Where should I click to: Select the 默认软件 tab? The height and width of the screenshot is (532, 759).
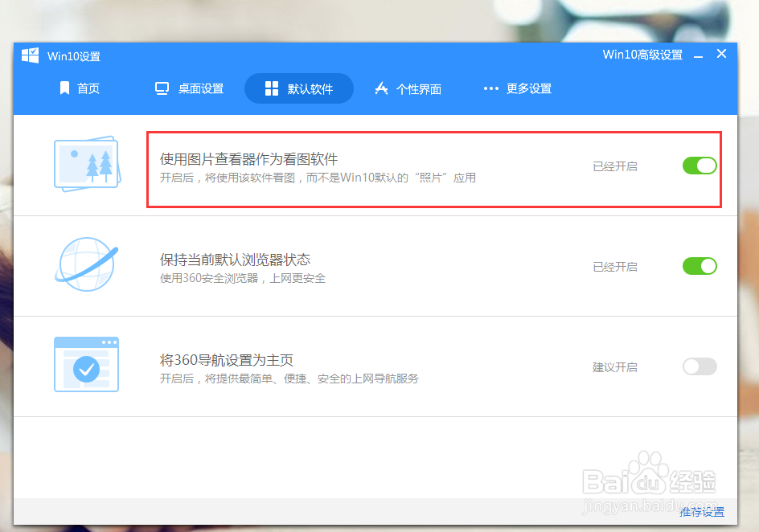click(x=299, y=88)
